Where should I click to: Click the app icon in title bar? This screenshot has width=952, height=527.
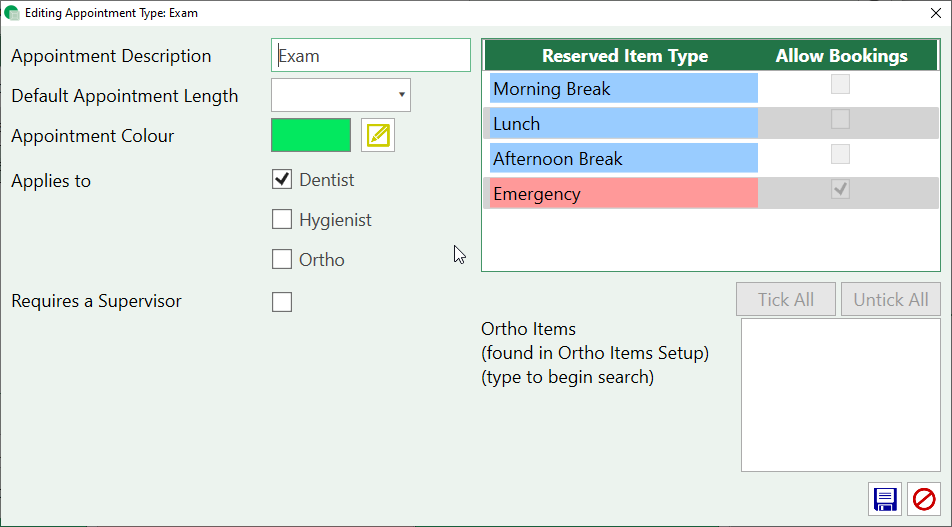pos(12,13)
